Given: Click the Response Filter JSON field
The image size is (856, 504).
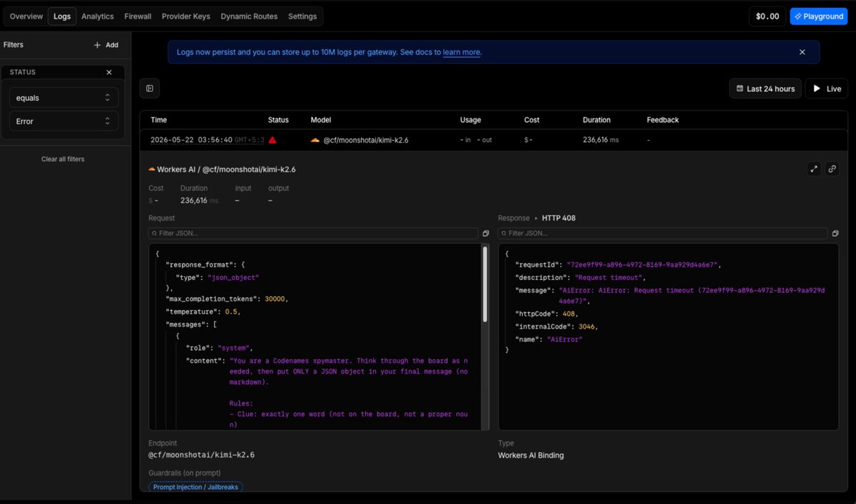Looking at the screenshot, I should tap(663, 233).
